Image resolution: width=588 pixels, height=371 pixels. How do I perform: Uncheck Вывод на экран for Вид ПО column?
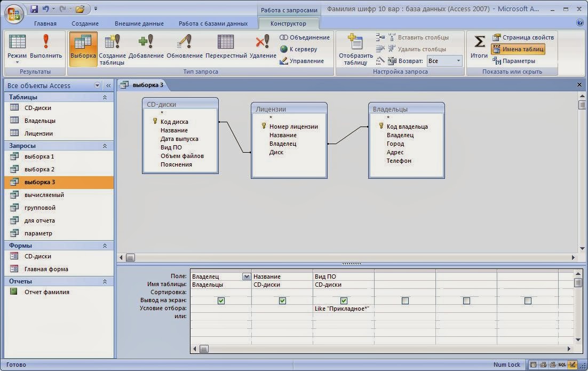click(x=344, y=301)
